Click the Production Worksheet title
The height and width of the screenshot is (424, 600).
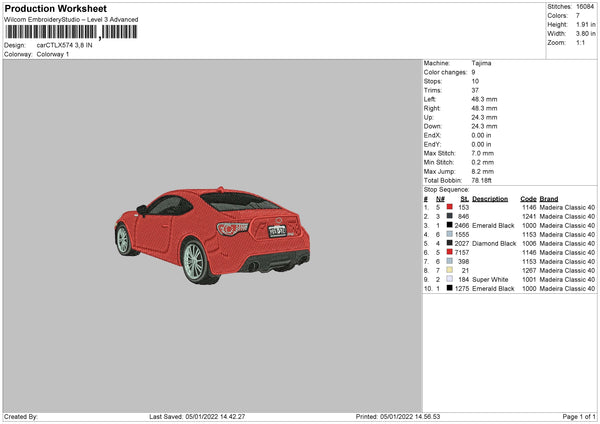click(x=56, y=9)
